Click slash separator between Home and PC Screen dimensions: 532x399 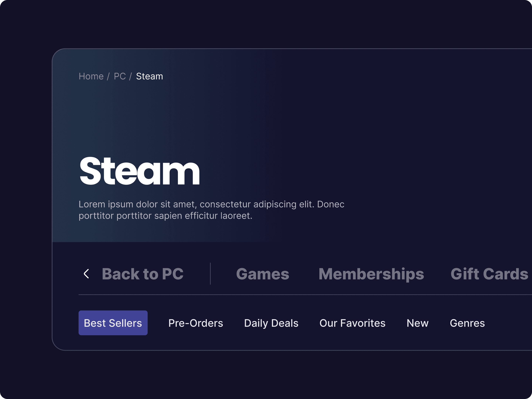[x=108, y=76]
